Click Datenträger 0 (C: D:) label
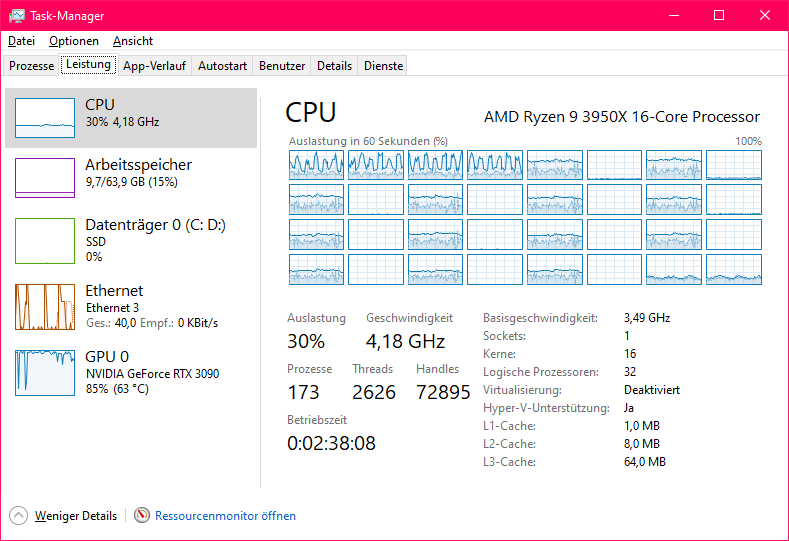 (x=155, y=224)
